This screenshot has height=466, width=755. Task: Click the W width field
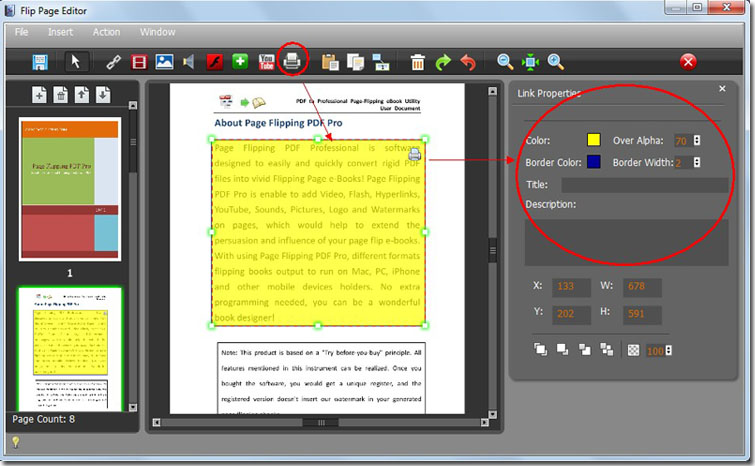tap(642, 286)
